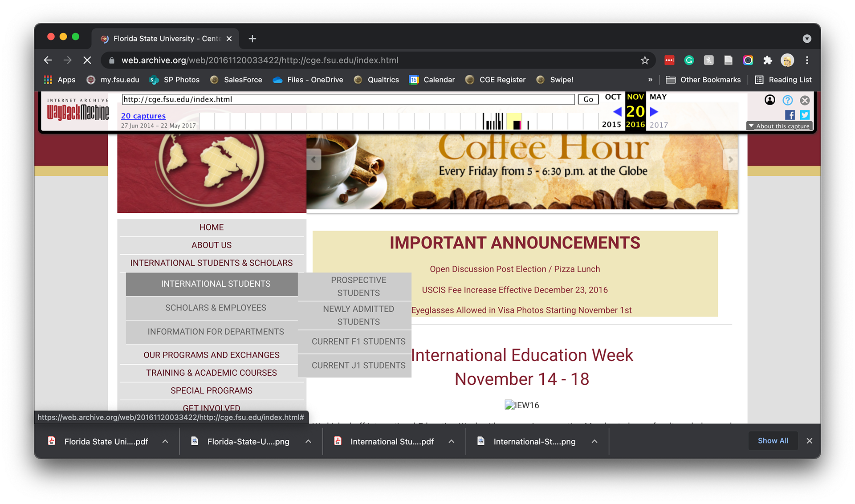The width and height of the screenshot is (855, 504).
Task: Close the Florida State University tab
Action: pyautogui.click(x=229, y=39)
